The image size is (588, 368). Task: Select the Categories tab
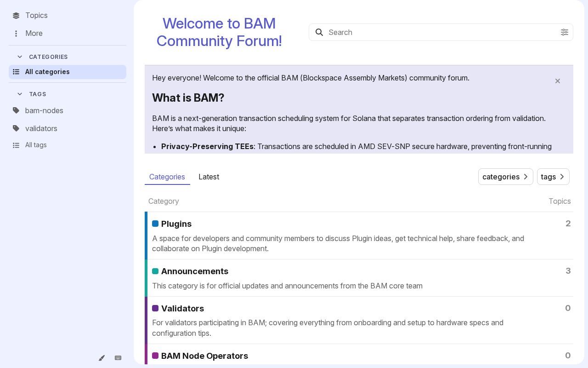167,177
